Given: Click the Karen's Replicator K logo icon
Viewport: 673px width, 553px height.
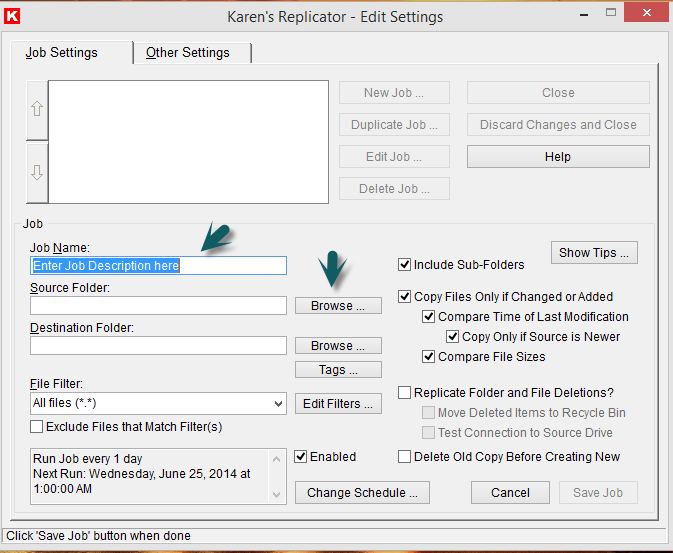Looking at the screenshot, I should pyautogui.click(x=12, y=16).
